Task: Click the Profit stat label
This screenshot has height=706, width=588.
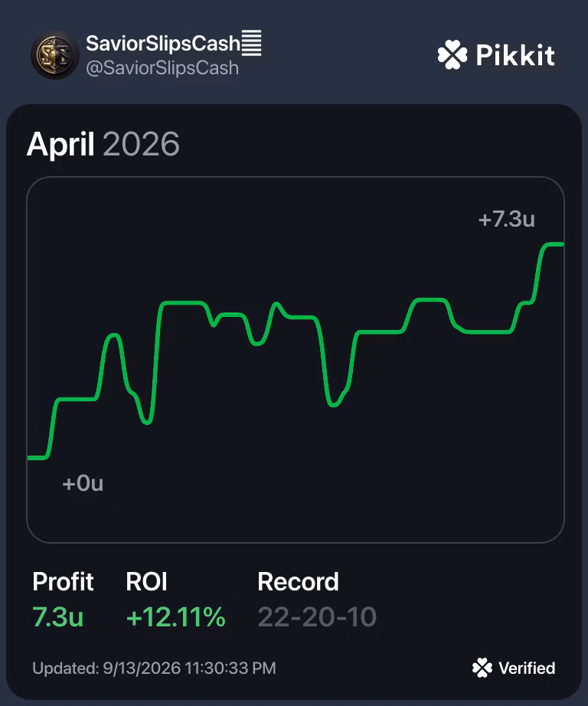Action: (63, 581)
